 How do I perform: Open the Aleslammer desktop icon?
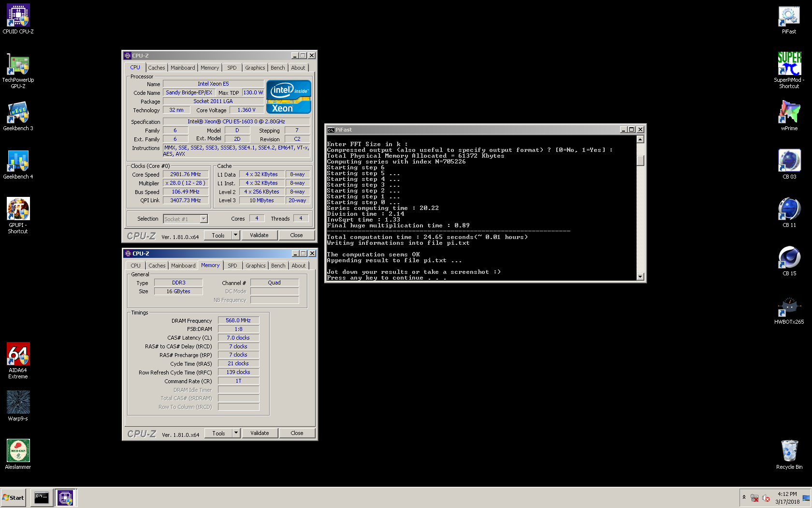click(18, 455)
